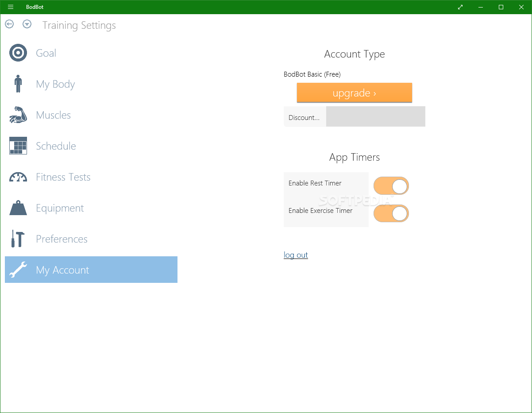Image resolution: width=532 pixels, height=413 pixels.
Task: Click the log out link
Action: pyautogui.click(x=296, y=255)
